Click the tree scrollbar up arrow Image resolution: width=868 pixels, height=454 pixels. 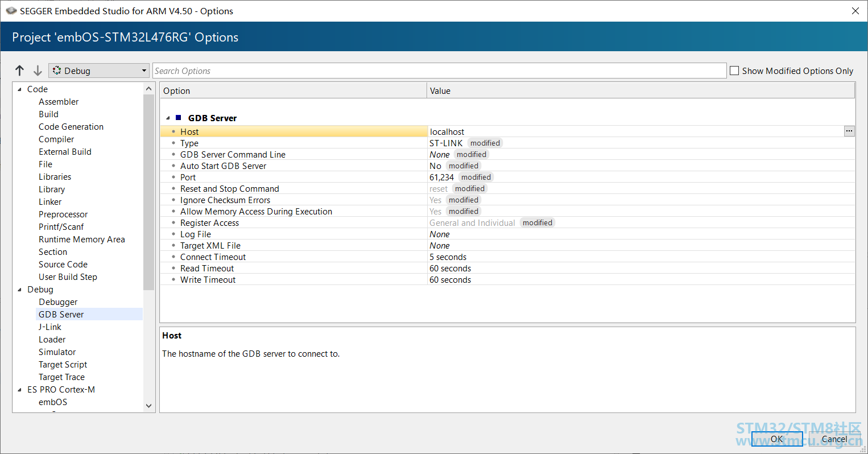[x=149, y=89]
